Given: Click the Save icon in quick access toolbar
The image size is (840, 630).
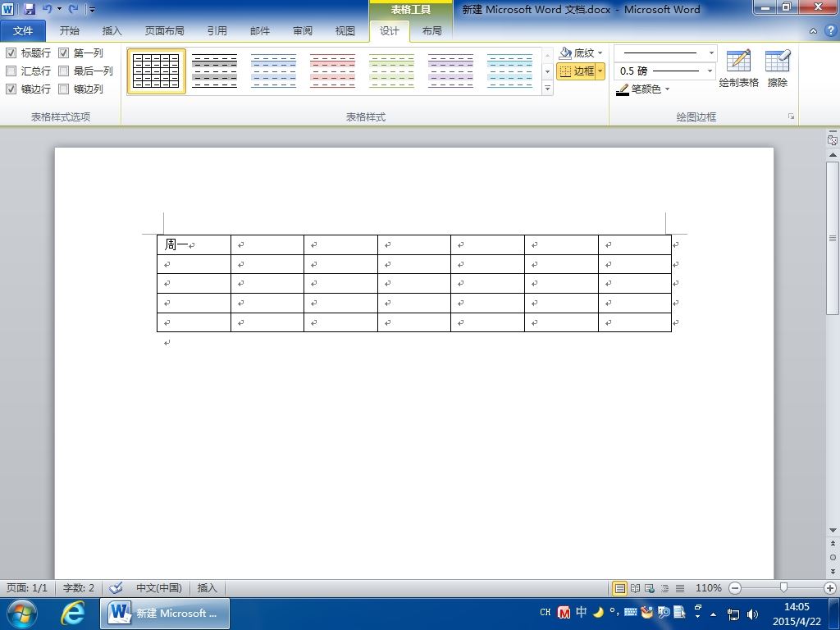Looking at the screenshot, I should 29,9.
